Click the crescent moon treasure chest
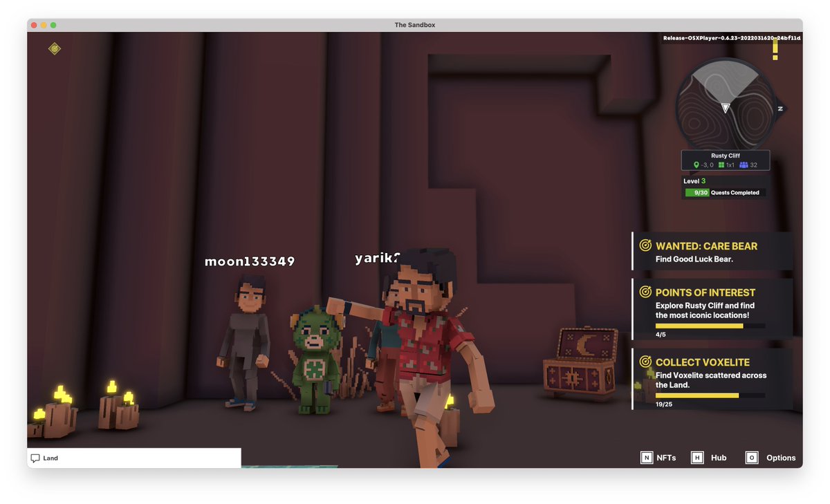This screenshot has height=504, width=830. 580,363
